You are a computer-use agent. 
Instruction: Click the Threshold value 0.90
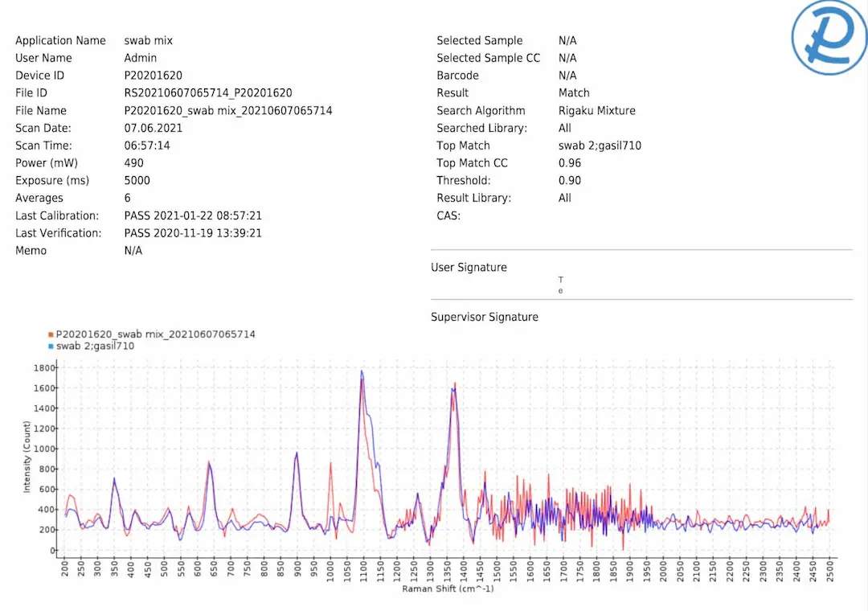coord(570,181)
